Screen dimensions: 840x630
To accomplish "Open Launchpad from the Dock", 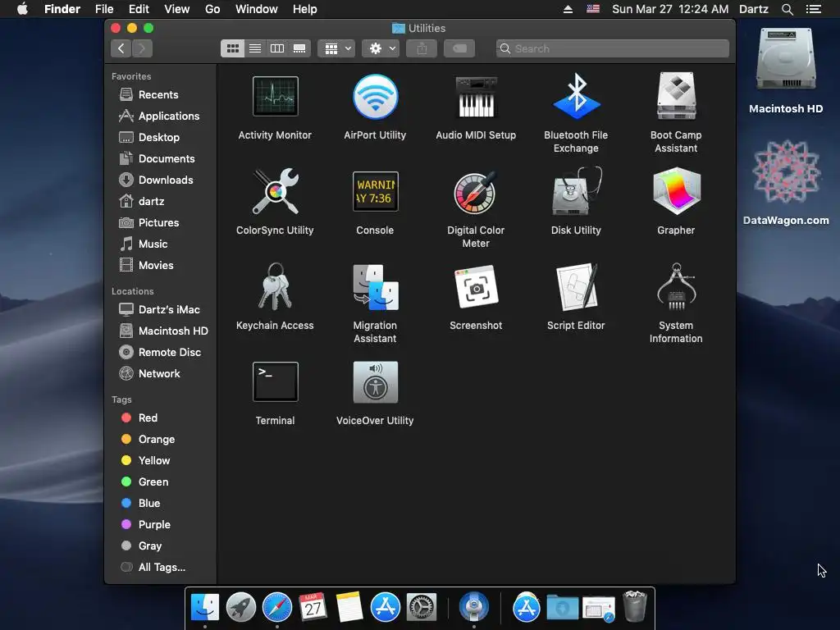I will coord(240,607).
